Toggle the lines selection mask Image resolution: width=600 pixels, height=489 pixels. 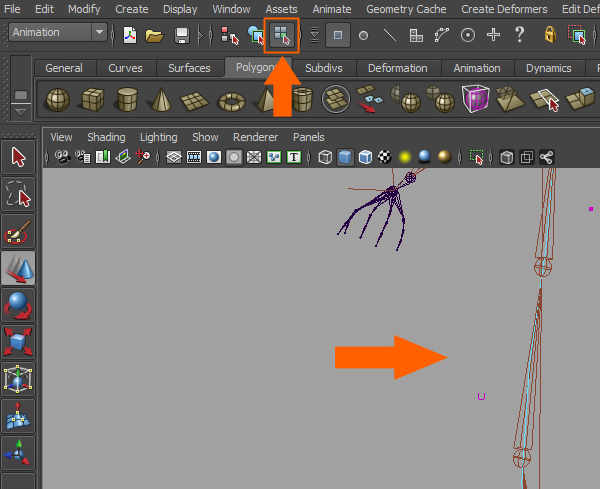pos(390,36)
